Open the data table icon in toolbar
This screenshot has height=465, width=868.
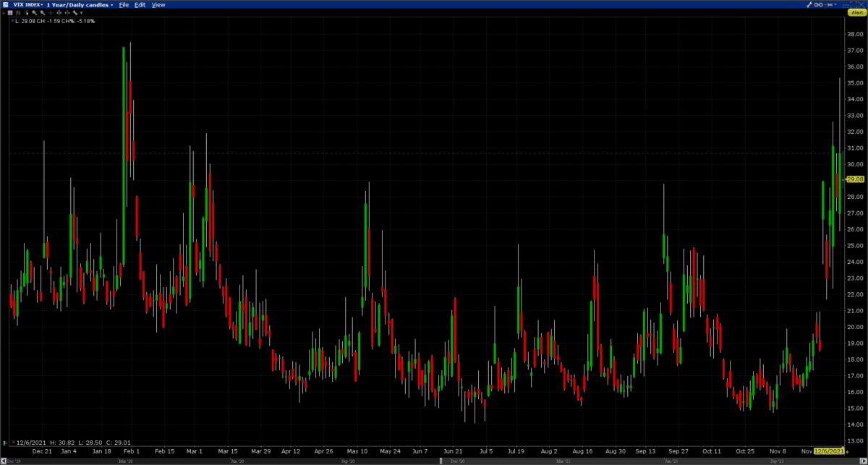pyautogui.click(x=9, y=13)
